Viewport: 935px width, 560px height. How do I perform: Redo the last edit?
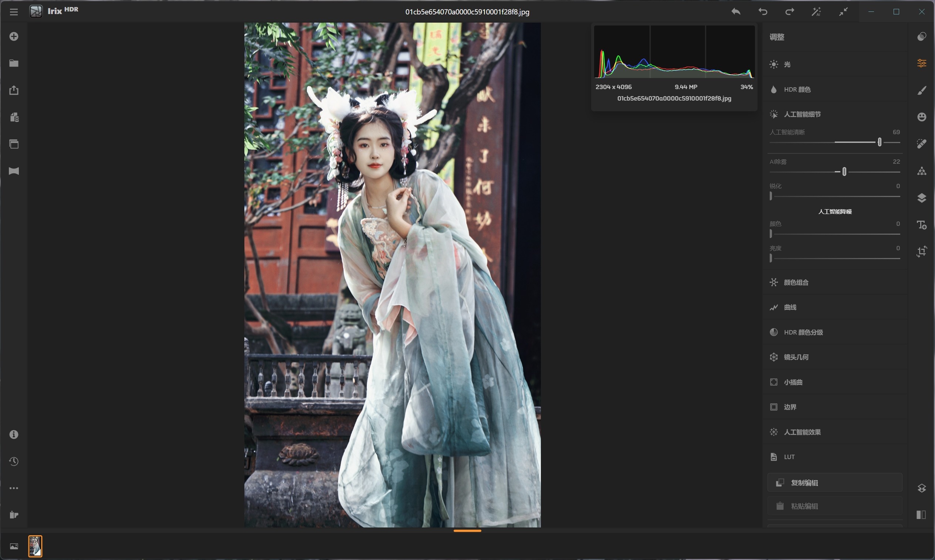789,12
